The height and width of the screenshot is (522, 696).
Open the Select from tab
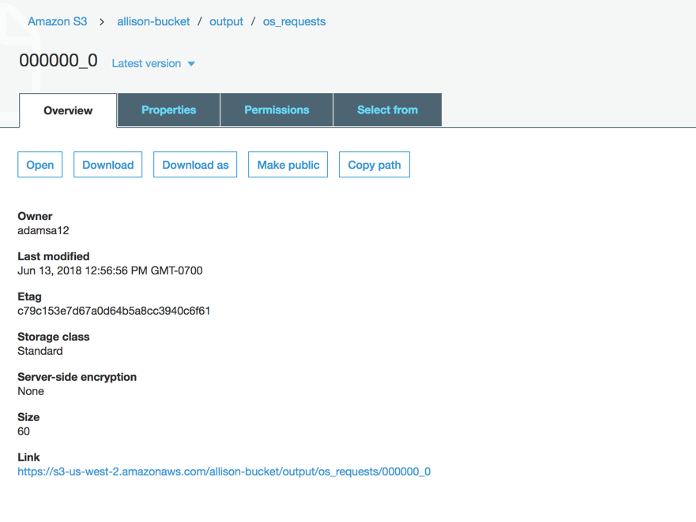pos(388,110)
